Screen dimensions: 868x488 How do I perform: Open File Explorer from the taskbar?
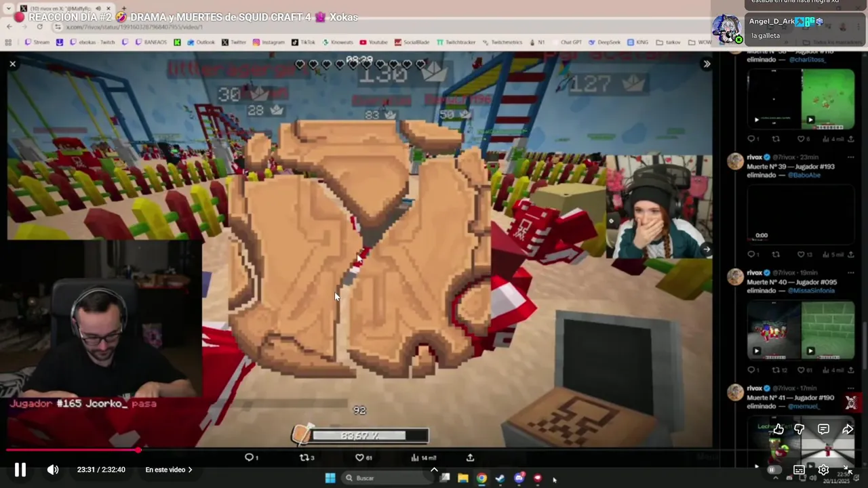coord(462,478)
